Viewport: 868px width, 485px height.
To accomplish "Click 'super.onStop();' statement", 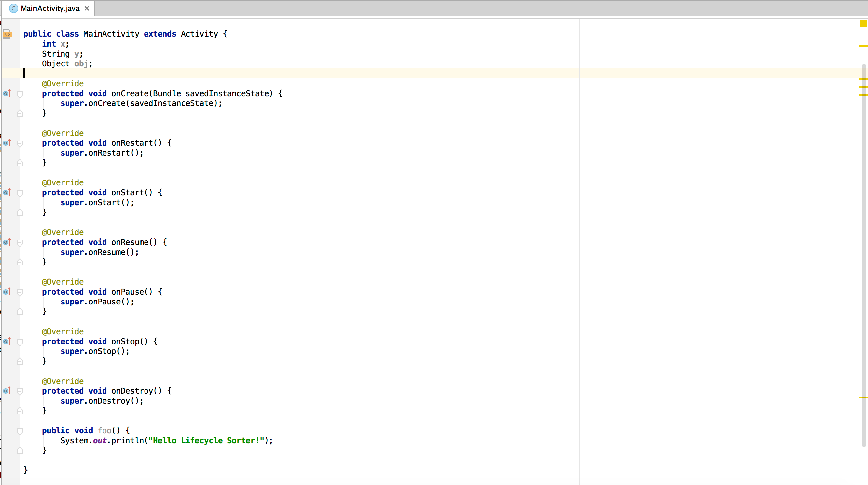I will (95, 351).
